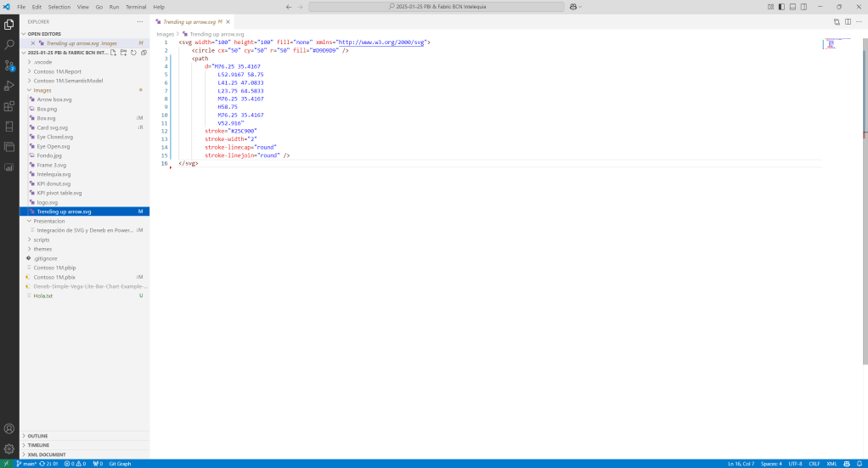This screenshot has width=868, height=468.
Task: Open KPI donut.svg in file tree
Action: click(x=54, y=183)
